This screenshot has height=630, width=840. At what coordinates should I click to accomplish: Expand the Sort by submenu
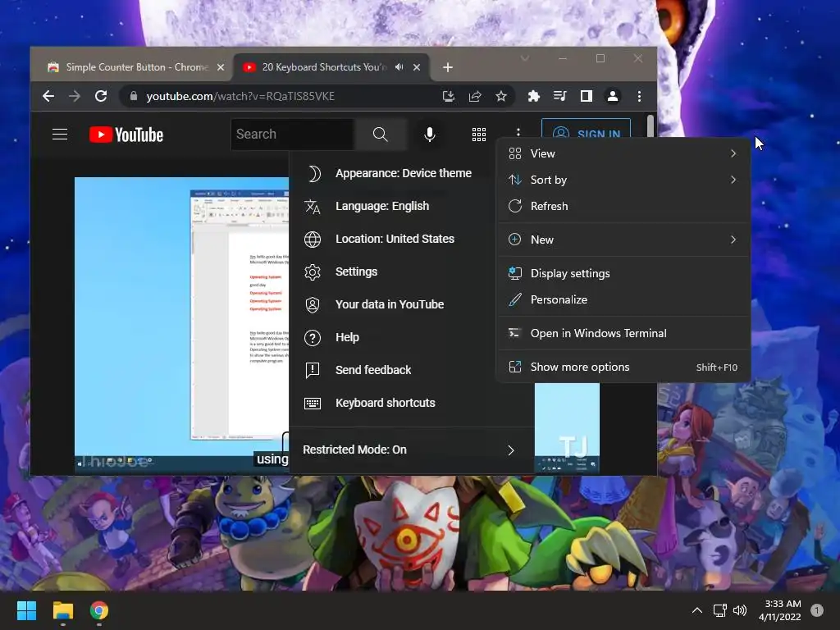click(x=623, y=180)
